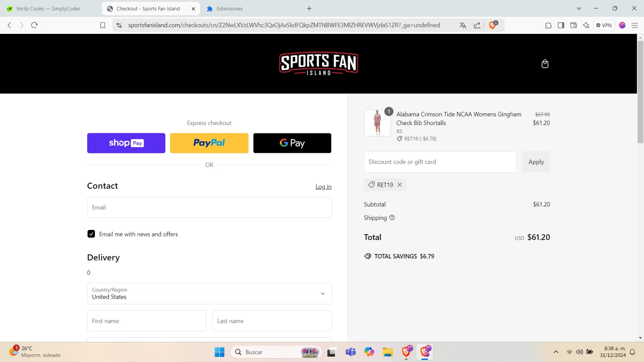Click the VPN button
644x362 pixels.
pyautogui.click(x=604, y=25)
